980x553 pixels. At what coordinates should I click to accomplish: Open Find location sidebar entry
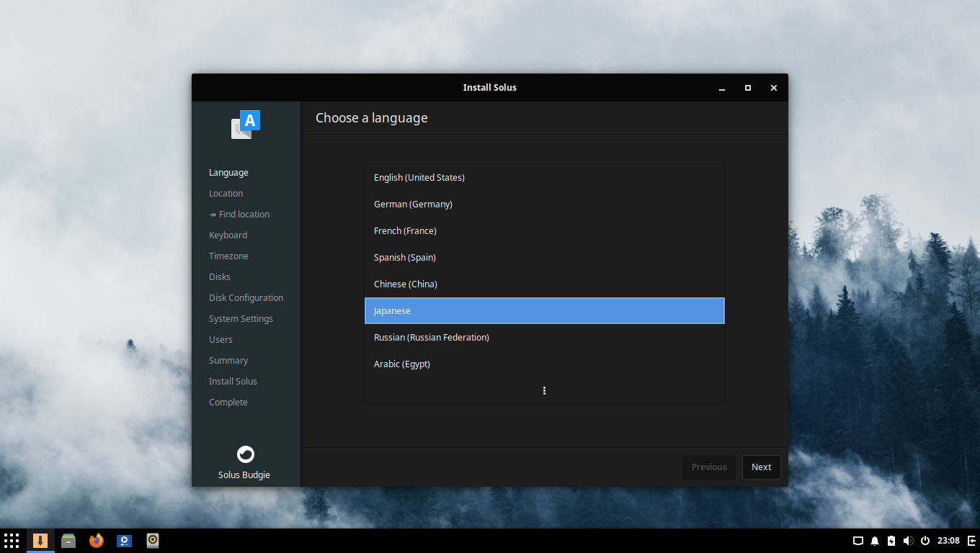tap(239, 215)
